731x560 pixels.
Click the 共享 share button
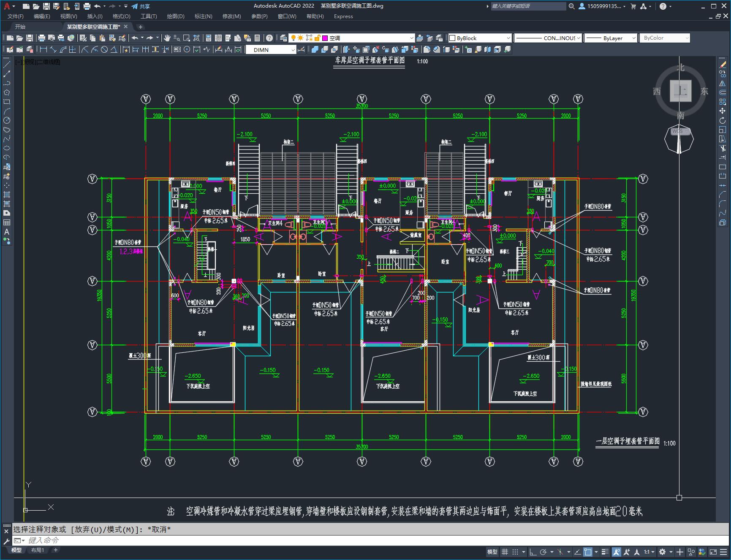click(x=141, y=6)
